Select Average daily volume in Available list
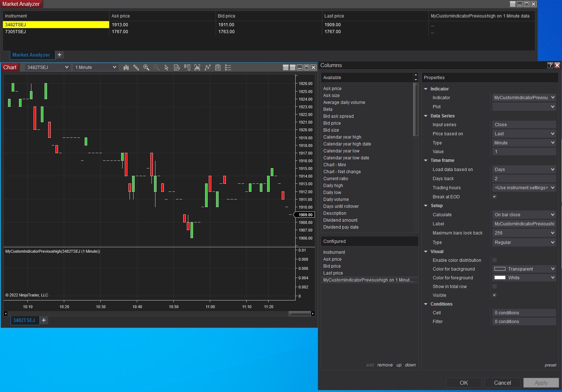The image size is (562, 392). tap(344, 102)
